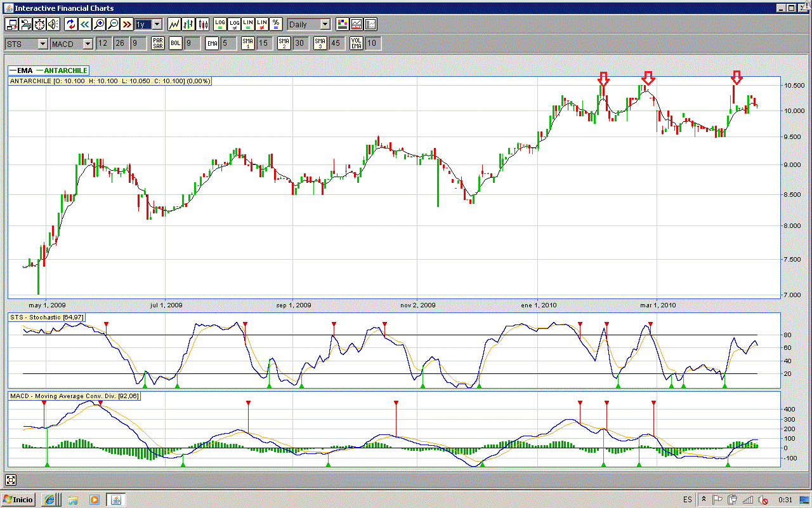The image size is (812, 508).
Task: Click the Action Center flag tray icon
Action: 717,500
